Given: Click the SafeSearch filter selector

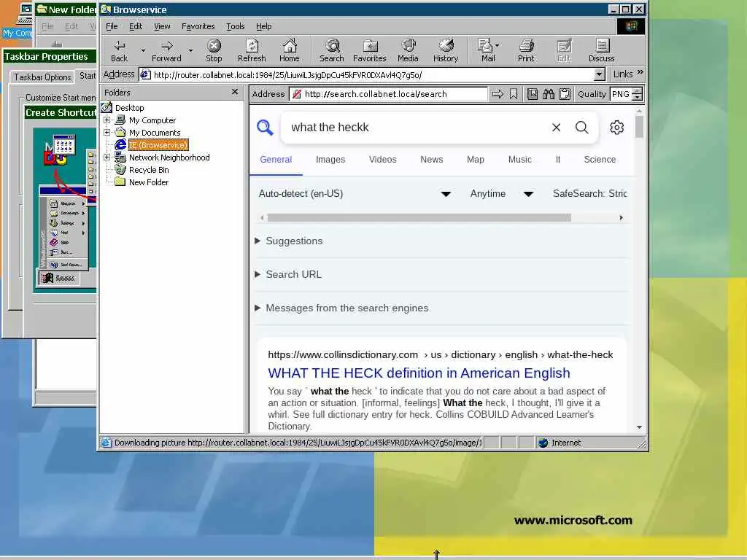Looking at the screenshot, I should (x=589, y=194).
